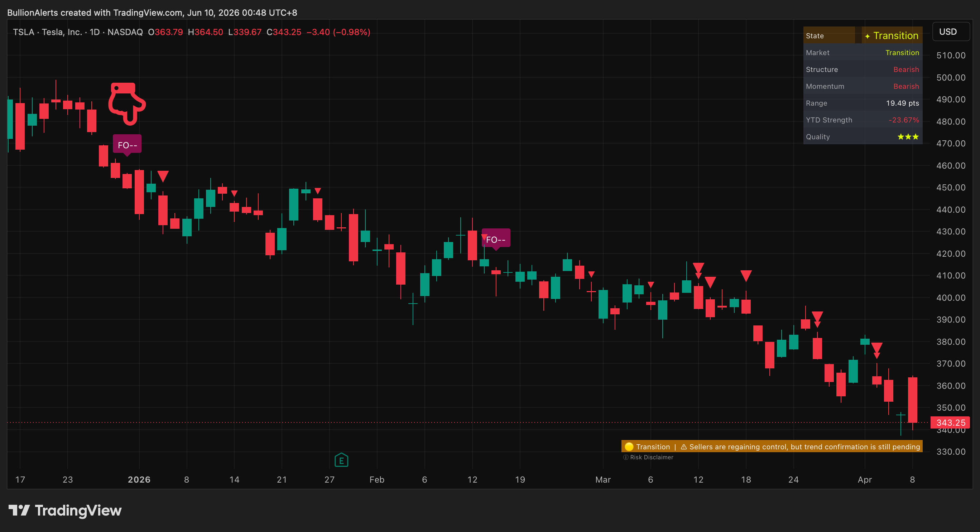
Task: Click the Quality three-star rating
Action: click(x=908, y=136)
